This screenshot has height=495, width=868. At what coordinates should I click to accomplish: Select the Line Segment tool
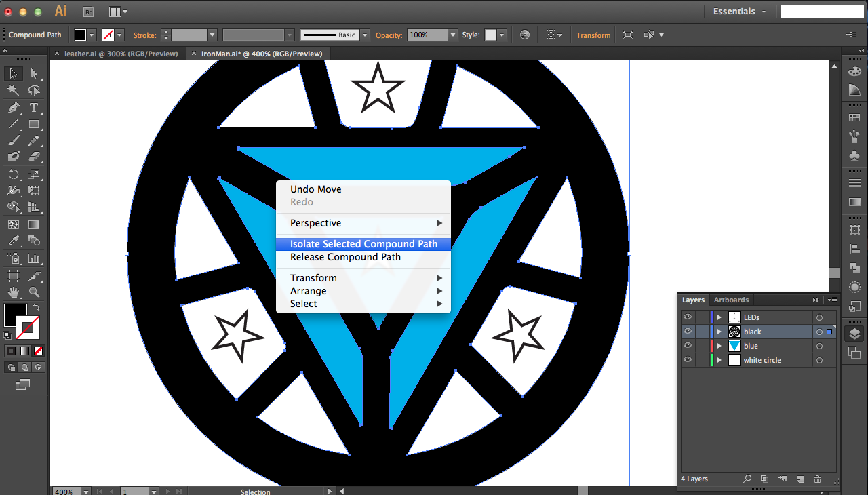pos(14,124)
